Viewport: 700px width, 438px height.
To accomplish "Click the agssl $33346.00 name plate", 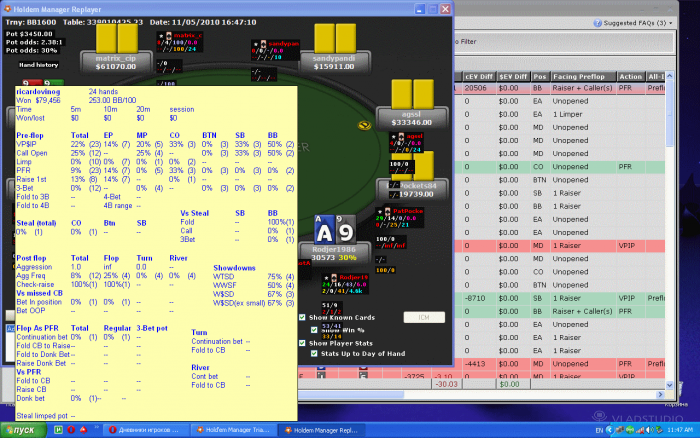I will [x=412, y=118].
